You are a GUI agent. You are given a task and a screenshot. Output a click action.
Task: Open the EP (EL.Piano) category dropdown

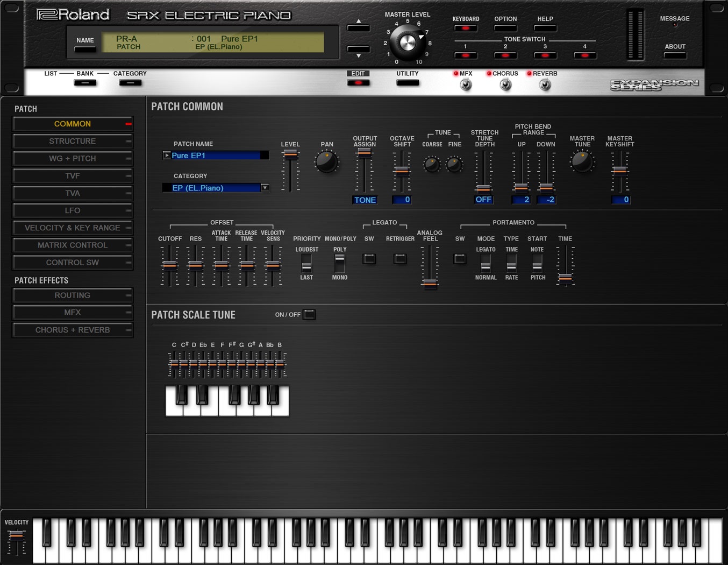point(265,187)
